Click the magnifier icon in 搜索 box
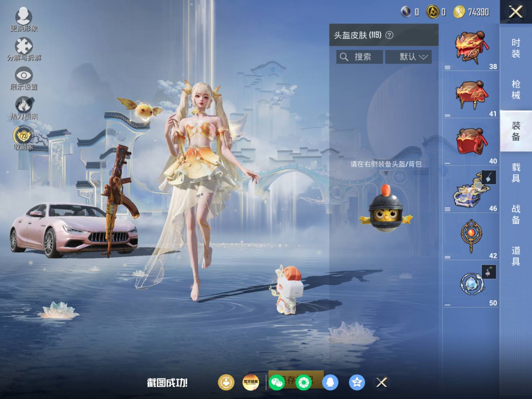The width and height of the screenshot is (532, 399). 344,57
